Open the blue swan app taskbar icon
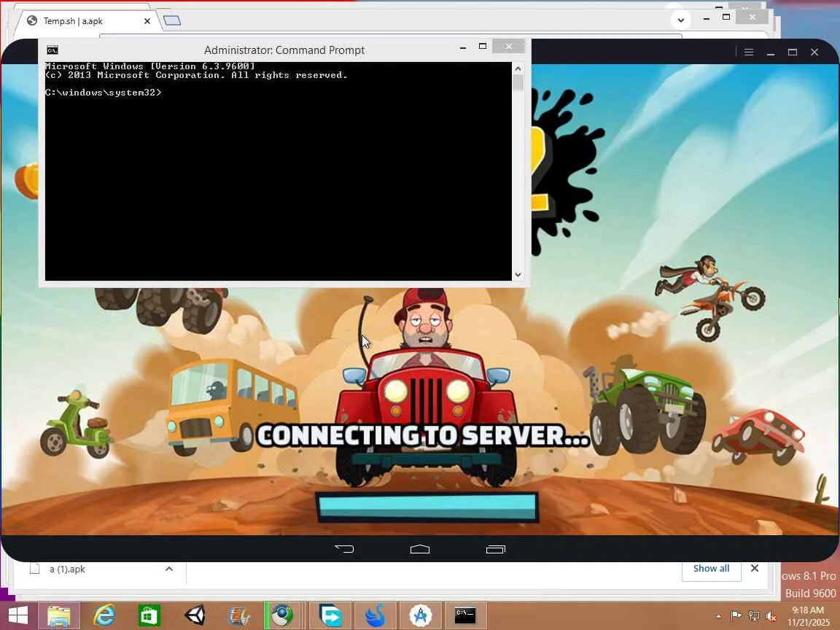840x630 pixels. (376, 615)
